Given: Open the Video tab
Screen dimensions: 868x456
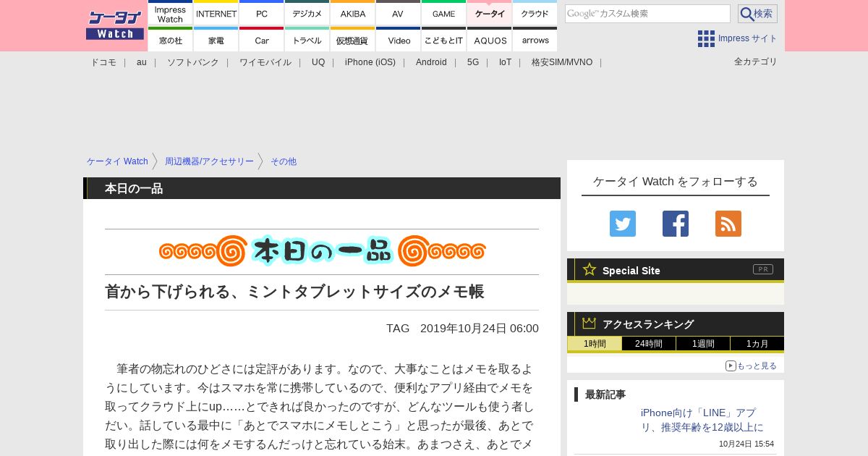Looking at the screenshot, I should (x=399, y=39).
